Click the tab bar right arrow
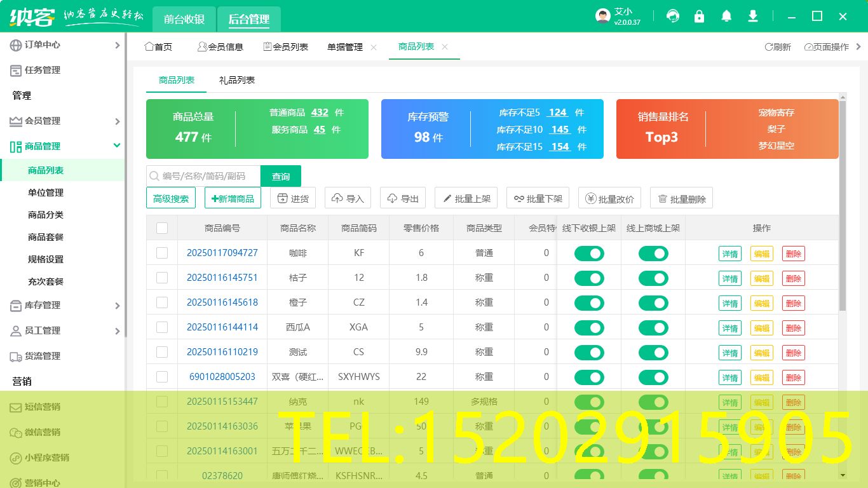The height and width of the screenshot is (488, 868). click(859, 46)
